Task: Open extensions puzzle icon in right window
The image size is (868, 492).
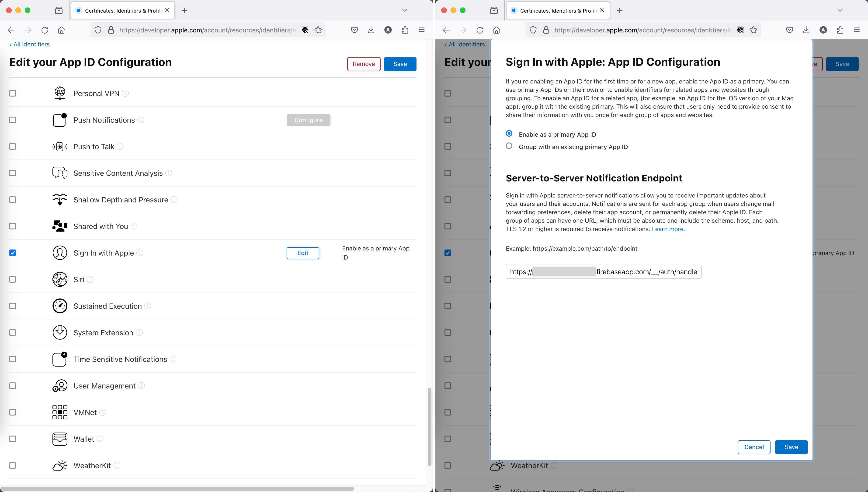Action: pos(840,30)
